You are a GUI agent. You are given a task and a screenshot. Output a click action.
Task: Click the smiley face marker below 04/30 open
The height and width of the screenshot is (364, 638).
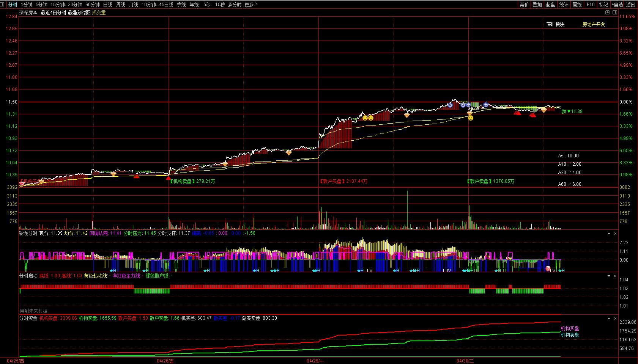(x=470, y=118)
